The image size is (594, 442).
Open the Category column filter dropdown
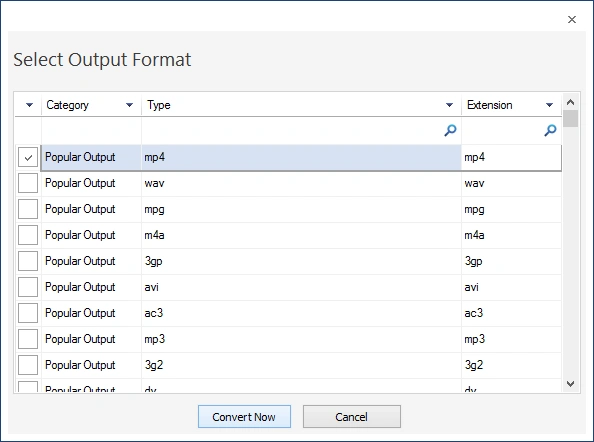pyautogui.click(x=130, y=105)
